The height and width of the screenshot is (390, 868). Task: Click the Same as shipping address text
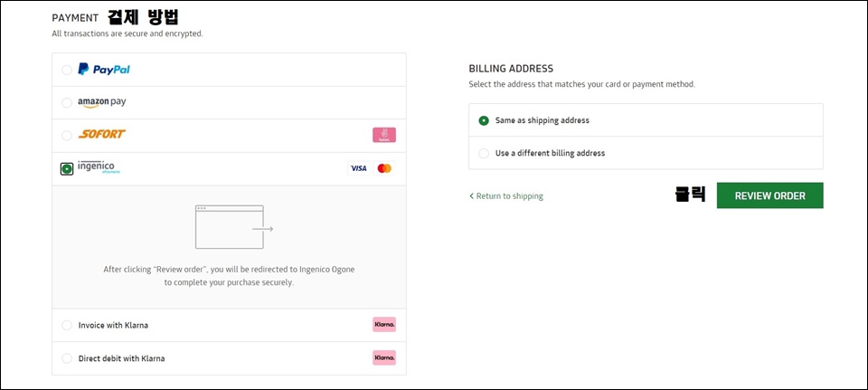(542, 120)
